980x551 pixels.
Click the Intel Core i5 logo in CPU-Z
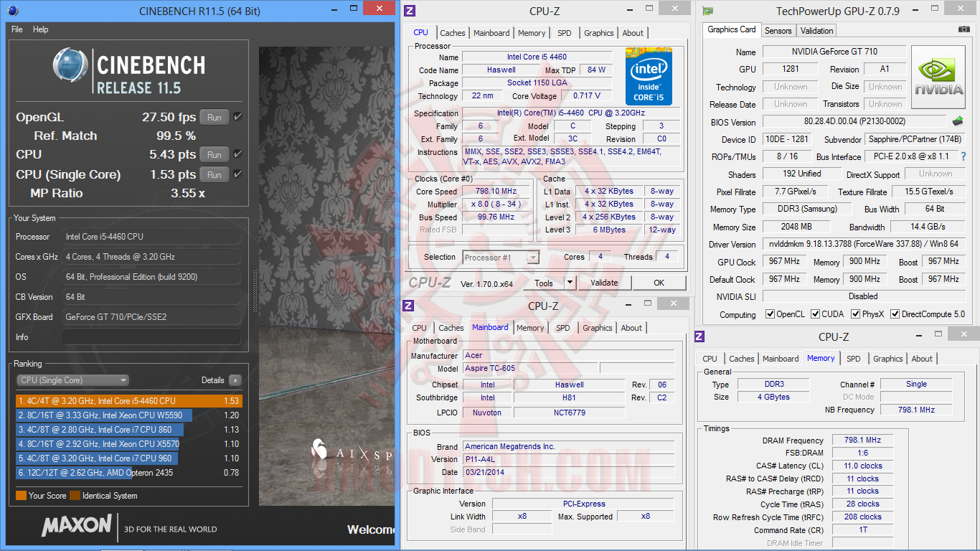coord(649,77)
